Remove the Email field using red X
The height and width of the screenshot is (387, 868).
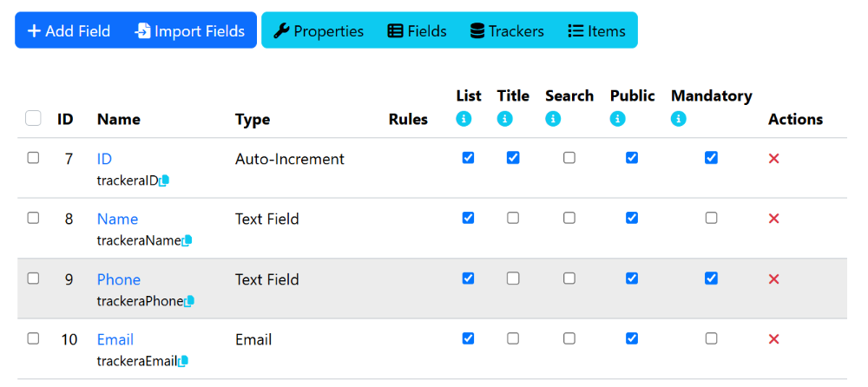(x=774, y=338)
